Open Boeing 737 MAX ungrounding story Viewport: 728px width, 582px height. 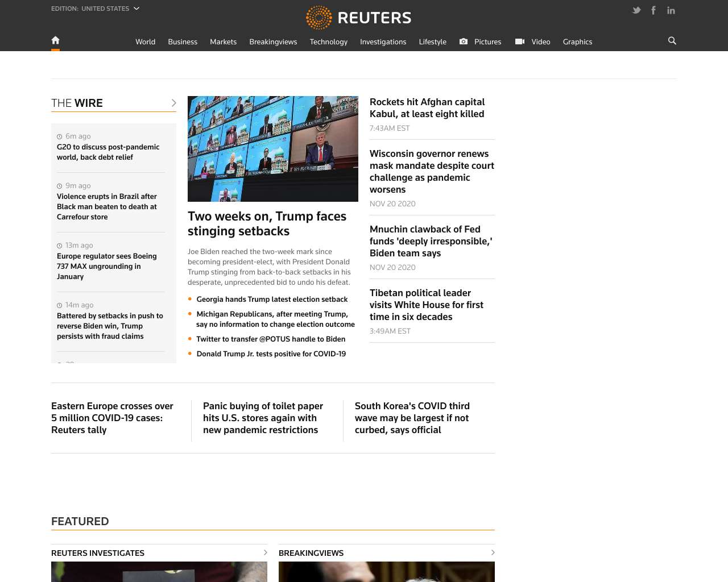click(x=107, y=267)
